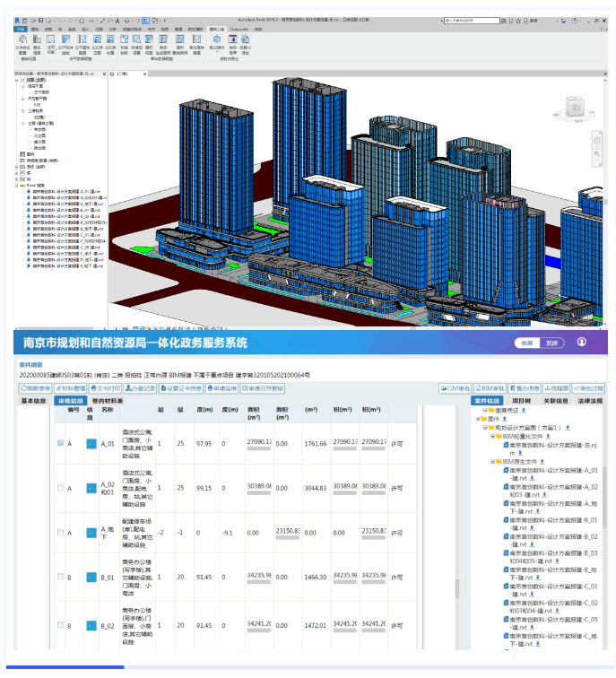Check the checkbox for row B_02
Screen dimensions: 616x678
(x=60, y=625)
